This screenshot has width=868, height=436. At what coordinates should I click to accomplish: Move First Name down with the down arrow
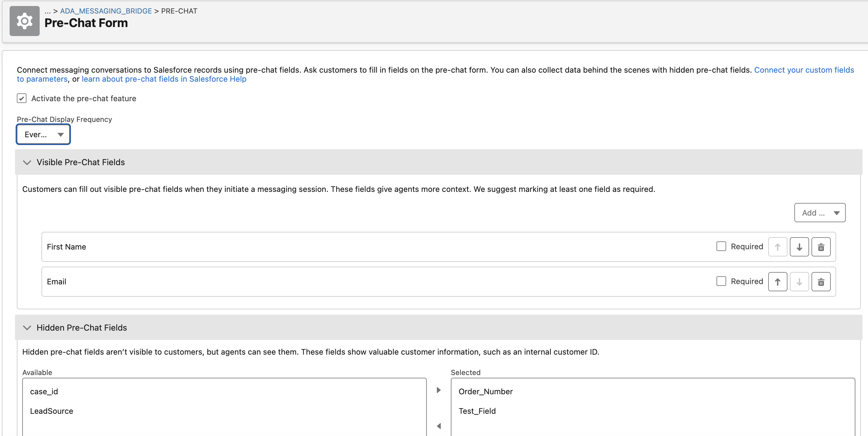799,247
